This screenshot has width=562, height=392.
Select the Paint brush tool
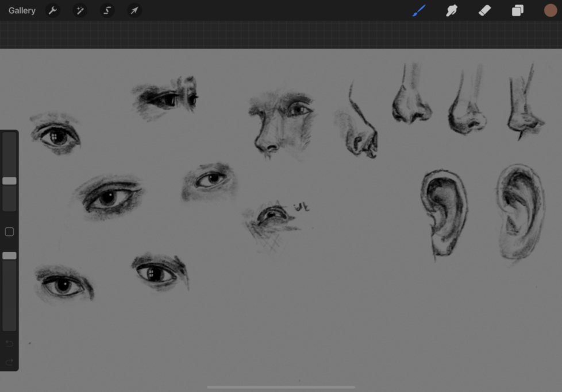point(419,11)
